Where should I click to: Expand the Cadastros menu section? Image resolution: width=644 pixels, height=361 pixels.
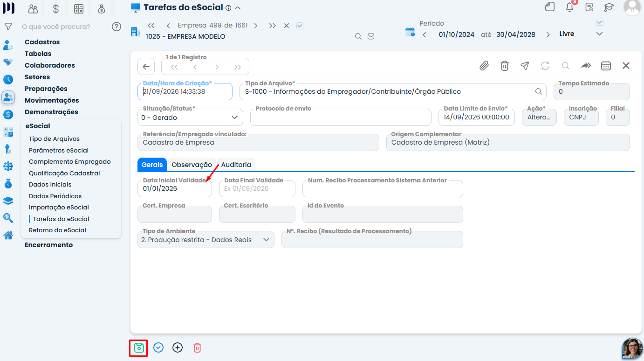pyautogui.click(x=42, y=42)
